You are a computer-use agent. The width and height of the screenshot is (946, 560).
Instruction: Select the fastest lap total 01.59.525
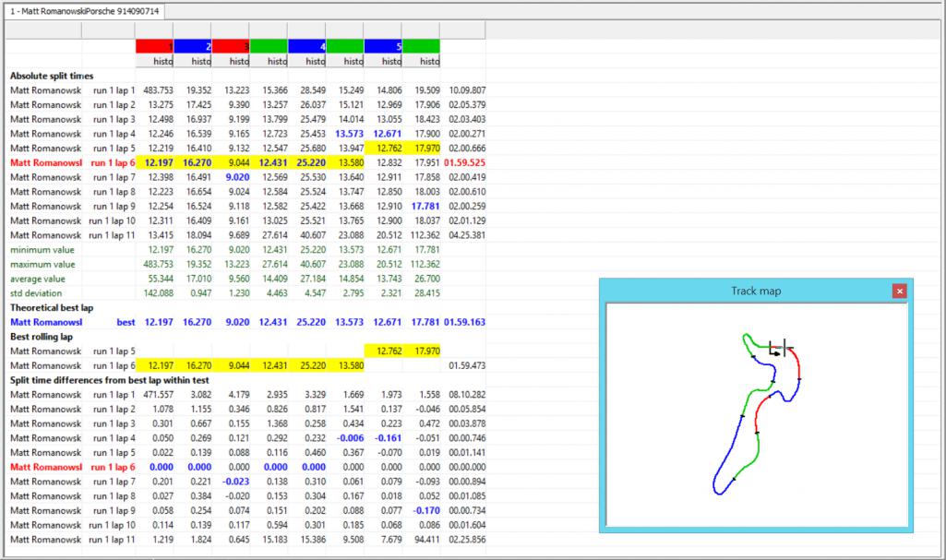click(x=464, y=162)
